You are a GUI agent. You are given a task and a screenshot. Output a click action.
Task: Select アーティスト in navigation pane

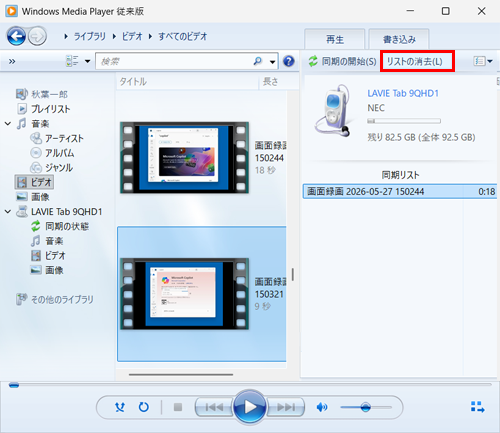click(57, 138)
